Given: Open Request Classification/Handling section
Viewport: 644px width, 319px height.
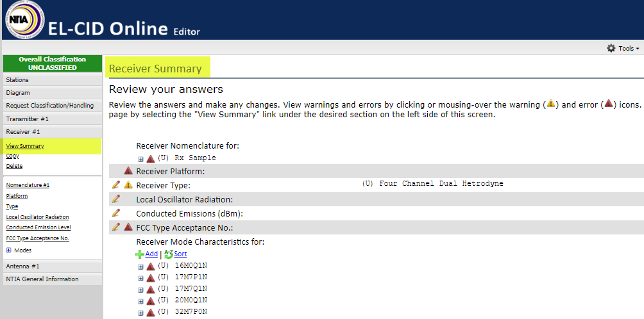Looking at the screenshot, I should click(53, 106).
